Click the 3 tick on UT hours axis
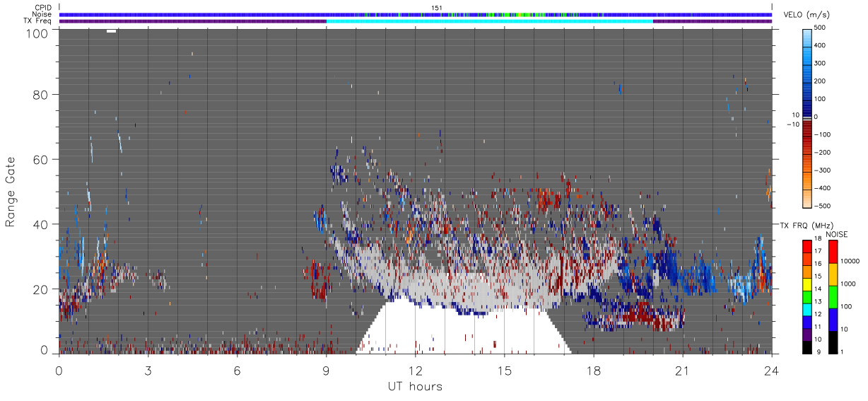Screen dimensions: 868x401 148,370
